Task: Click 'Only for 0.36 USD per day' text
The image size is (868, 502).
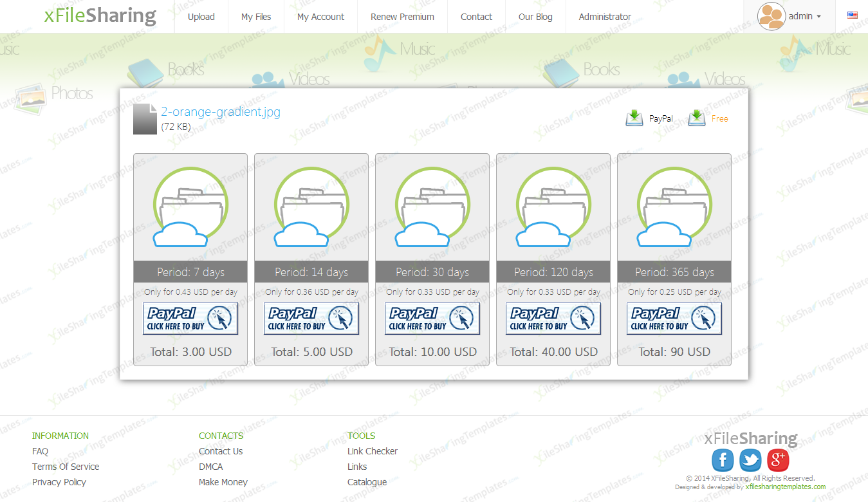Action: point(311,292)
